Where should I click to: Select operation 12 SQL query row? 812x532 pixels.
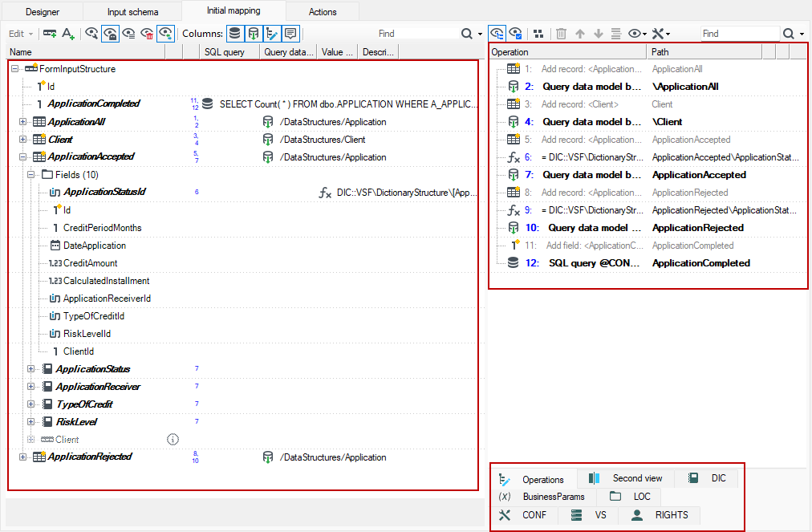(648, 262)
